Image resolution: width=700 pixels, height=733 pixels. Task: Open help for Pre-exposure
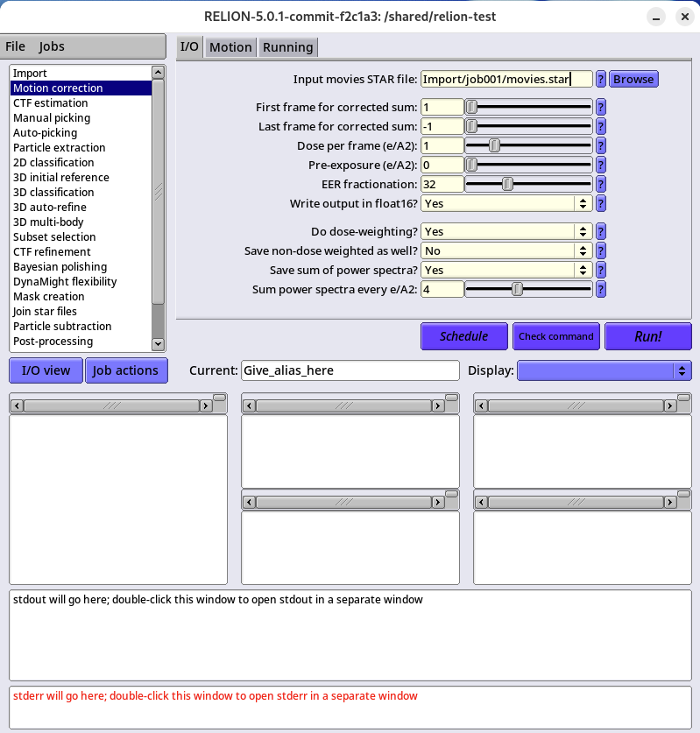click(601, 165)
